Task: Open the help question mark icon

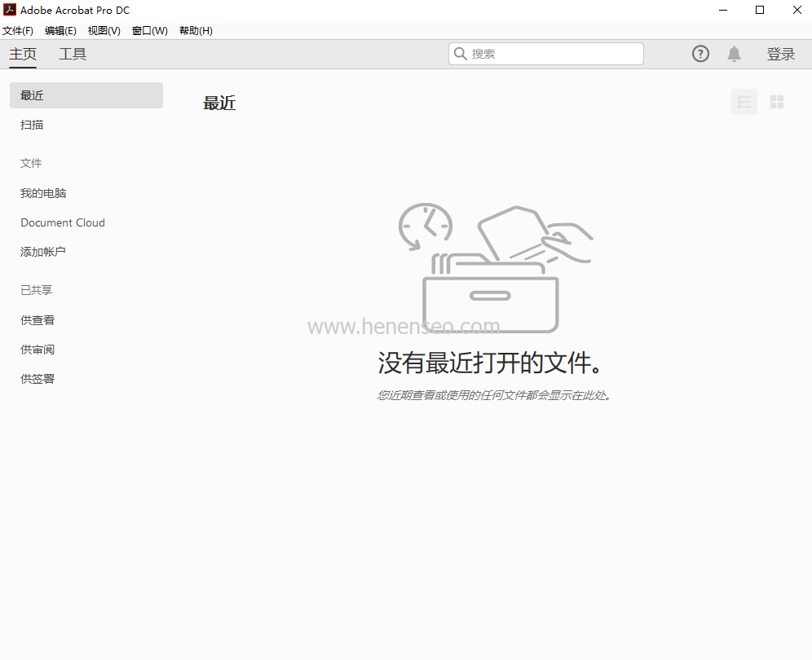Action: point(700,54)
